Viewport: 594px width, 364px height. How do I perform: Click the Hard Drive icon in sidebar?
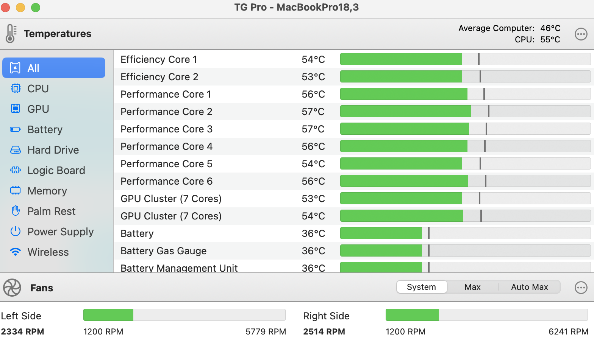tap(16, 150)
